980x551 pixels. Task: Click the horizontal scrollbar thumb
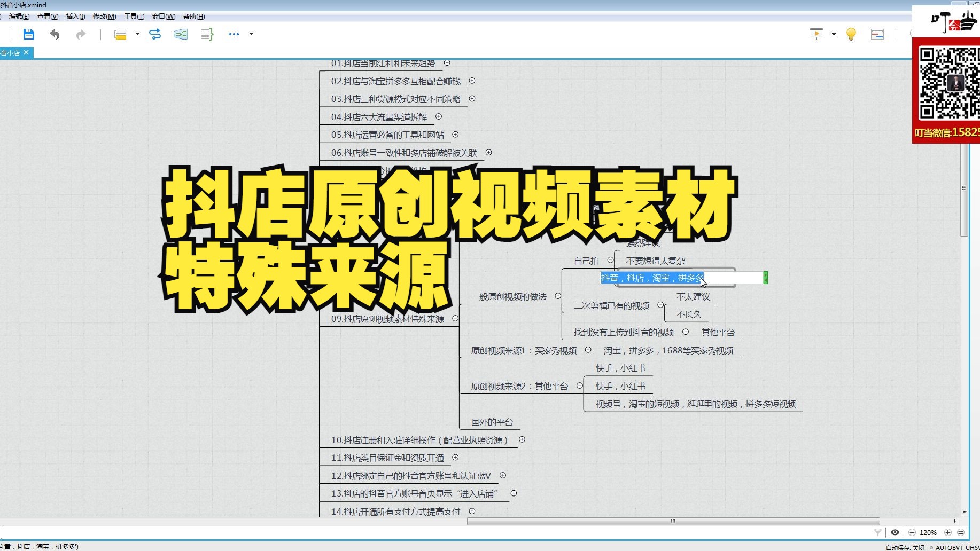click(673, 522)
